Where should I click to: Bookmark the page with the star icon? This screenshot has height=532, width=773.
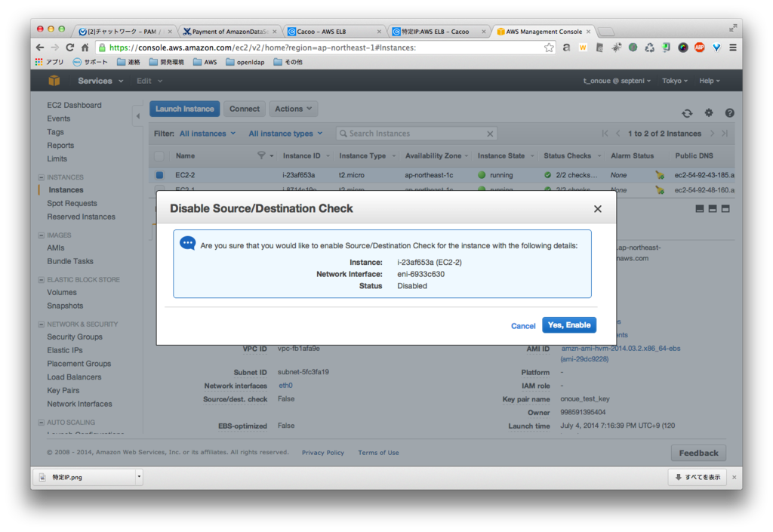[549, 48]
